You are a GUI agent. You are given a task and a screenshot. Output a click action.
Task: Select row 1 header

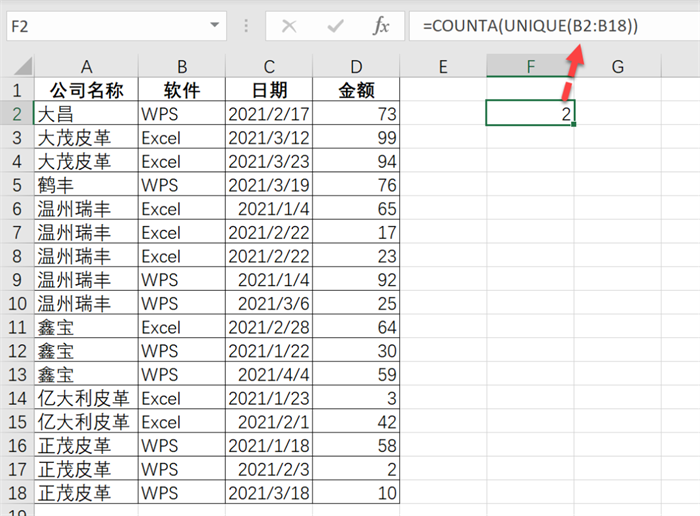click(x=16, y=91)
